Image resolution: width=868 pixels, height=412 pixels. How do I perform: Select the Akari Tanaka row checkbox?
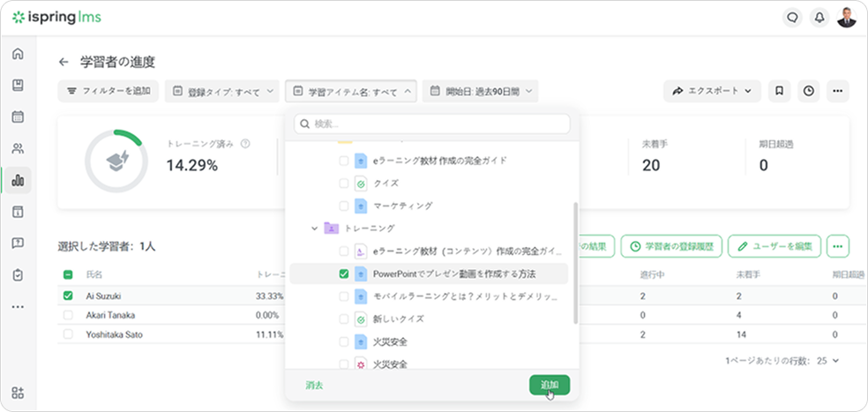pyautogui.click(x=68, y=315)
